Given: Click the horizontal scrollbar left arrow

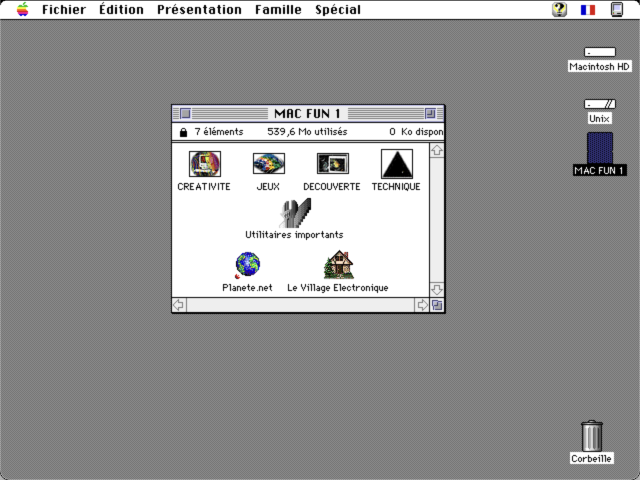Looking at the screenshot, I should pos(179,305).
